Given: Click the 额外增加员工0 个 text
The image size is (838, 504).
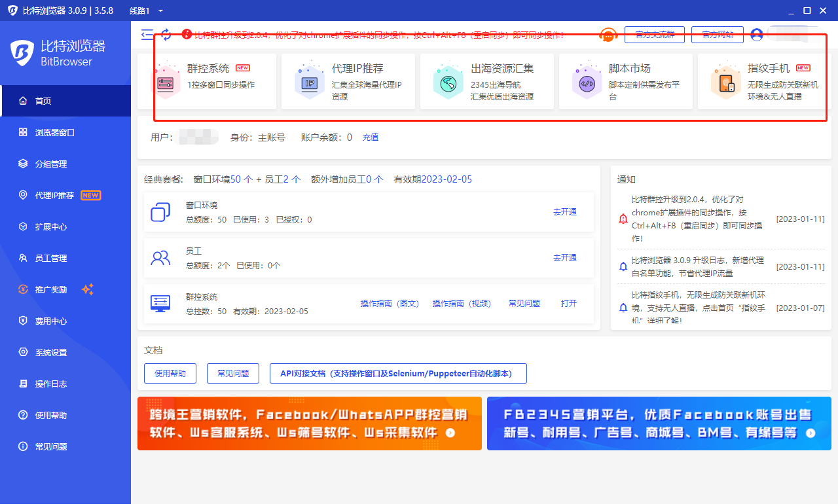Looking at the screenshot, I should [x=347, y=179].
